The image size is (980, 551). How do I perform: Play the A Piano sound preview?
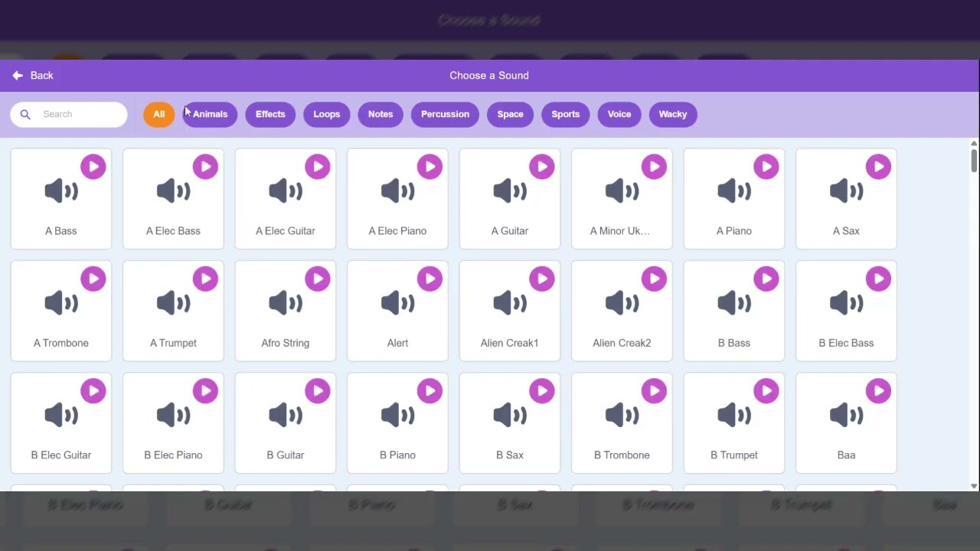pyautogui.click(x=766, y=167)
